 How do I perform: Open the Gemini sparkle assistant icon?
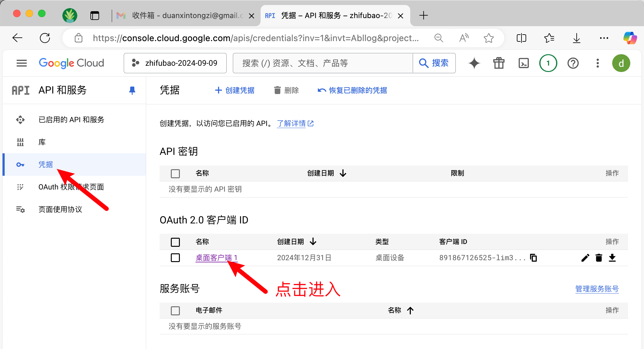pyautogui.click(x=474, y=63)
